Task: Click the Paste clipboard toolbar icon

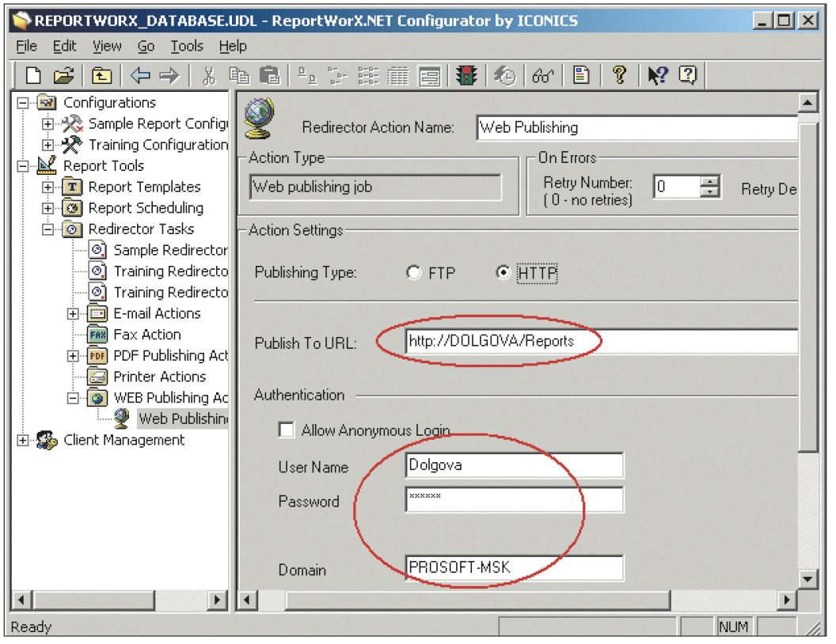Action: [269, 76]
